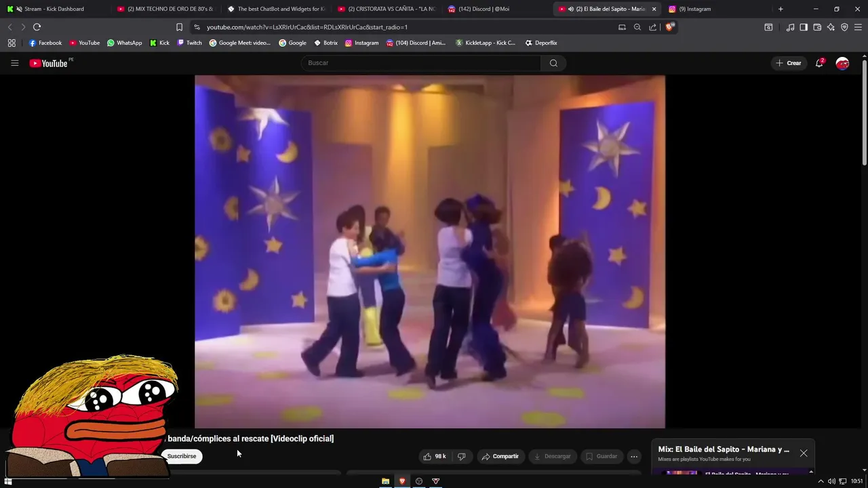Open YouTube notifications bell
Image resolution: width=868 pixels, height=488 pixels.
point(819,63)
